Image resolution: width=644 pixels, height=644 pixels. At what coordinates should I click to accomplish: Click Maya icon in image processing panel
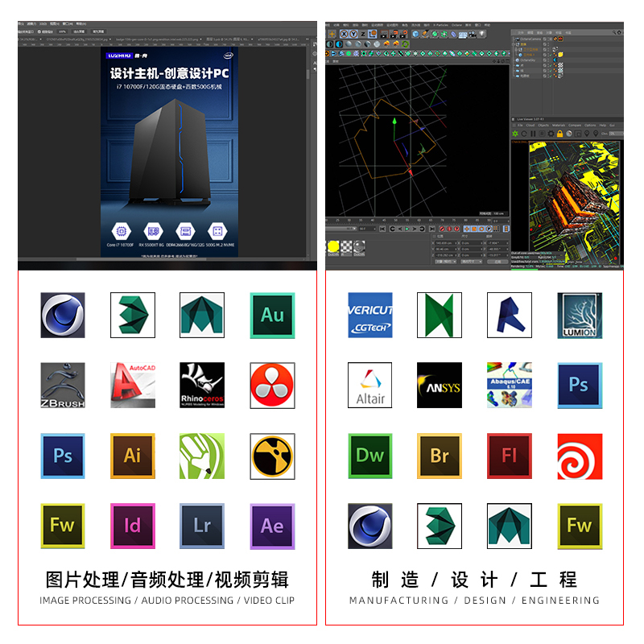(202, 315)
